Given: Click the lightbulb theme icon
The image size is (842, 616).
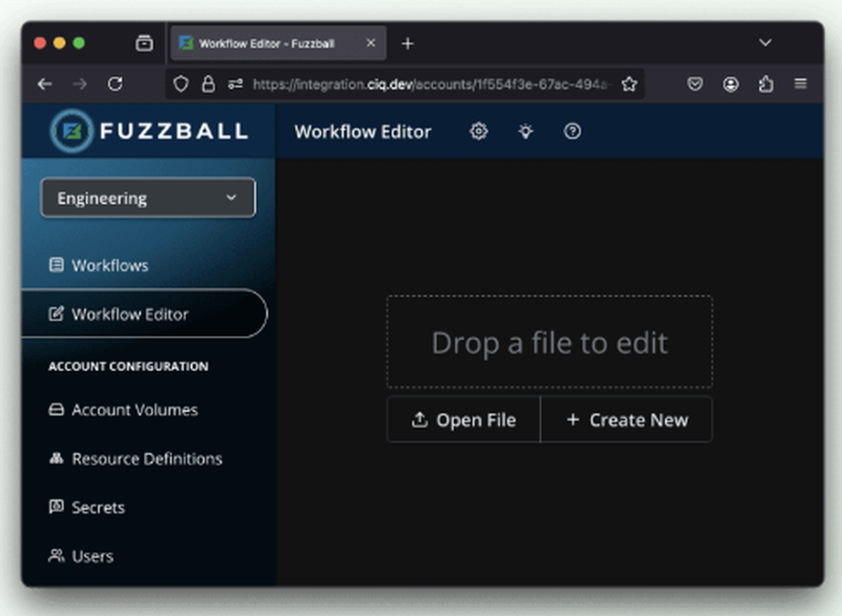Looking at the screenshot, I should point(525,131).
